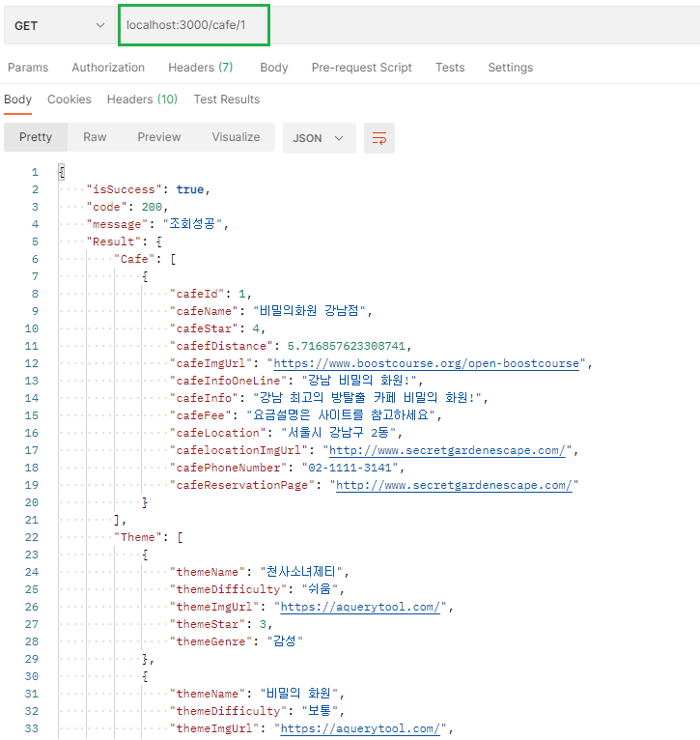Click the cafeLocation value "서울시 강남구 2동"

[x=339, y=433]
